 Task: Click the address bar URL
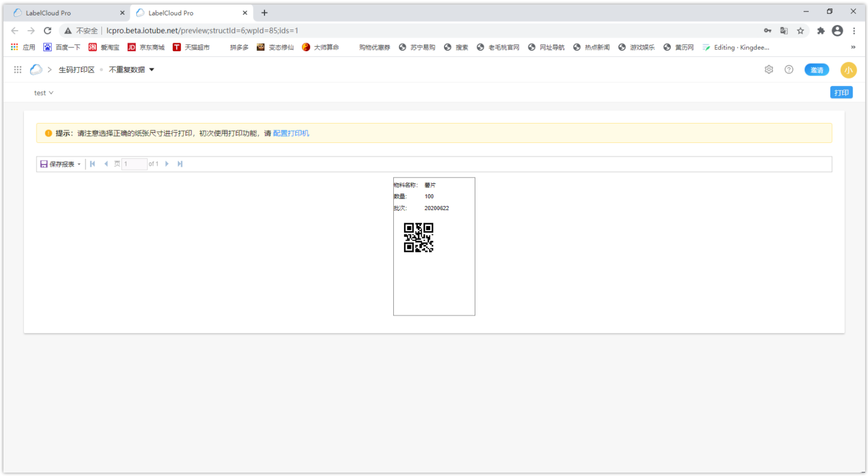click(202, 31)
